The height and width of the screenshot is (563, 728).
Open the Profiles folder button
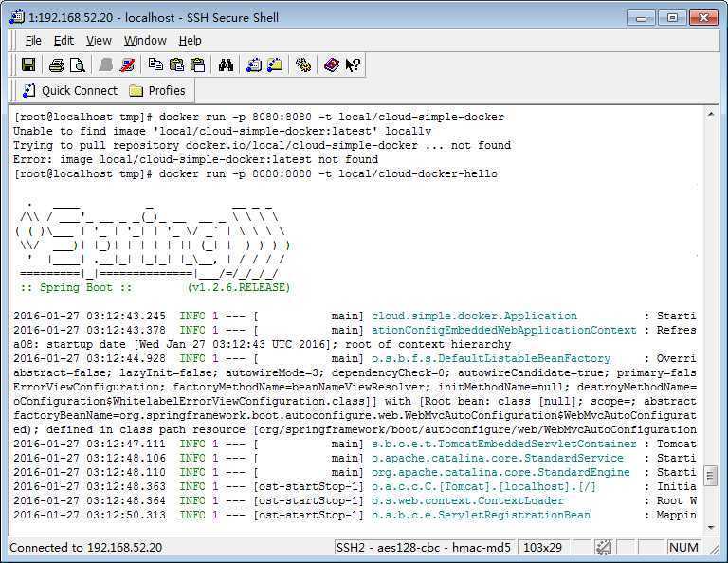pyautogui.click(x=157, y=90)
